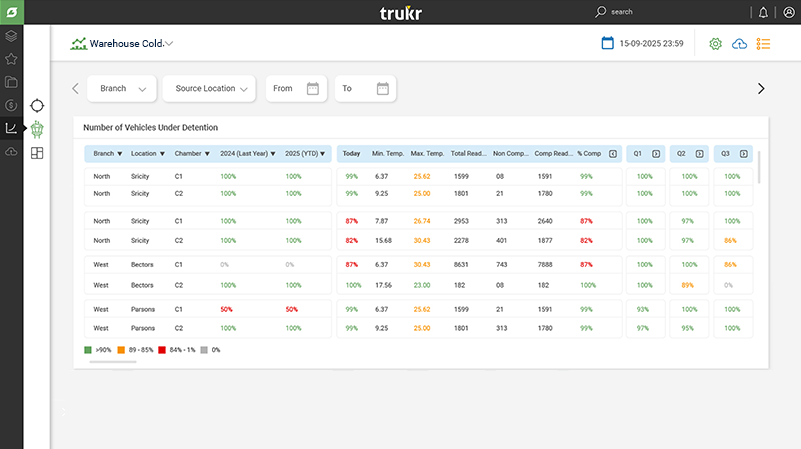
Task: Open the orange list view icon
Action: pyautogui.click(x=764, y=44)
